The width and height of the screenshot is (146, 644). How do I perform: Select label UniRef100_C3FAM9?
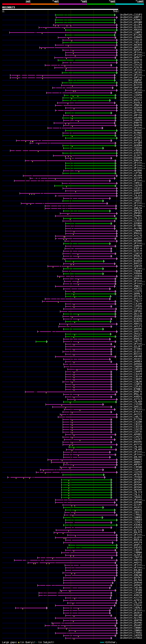[x=131, y=590]
